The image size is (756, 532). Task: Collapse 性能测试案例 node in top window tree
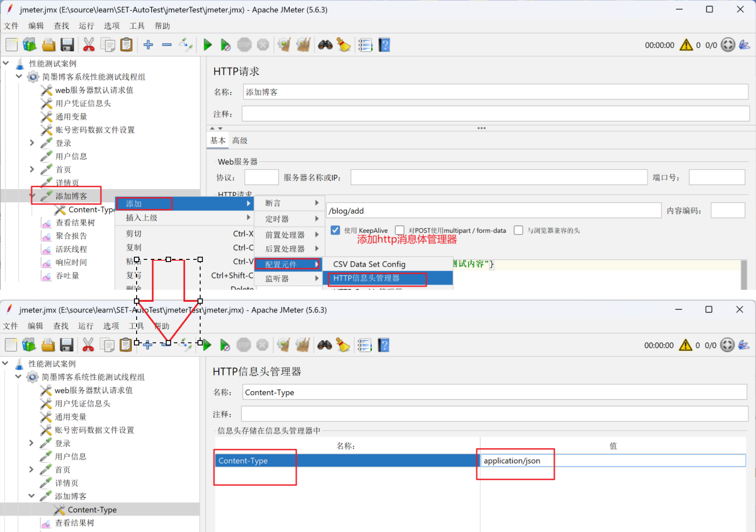coord(6,63)
